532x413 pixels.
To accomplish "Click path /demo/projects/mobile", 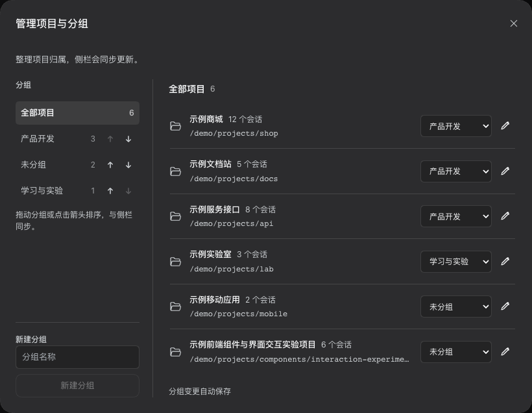I will coord(239,314).
